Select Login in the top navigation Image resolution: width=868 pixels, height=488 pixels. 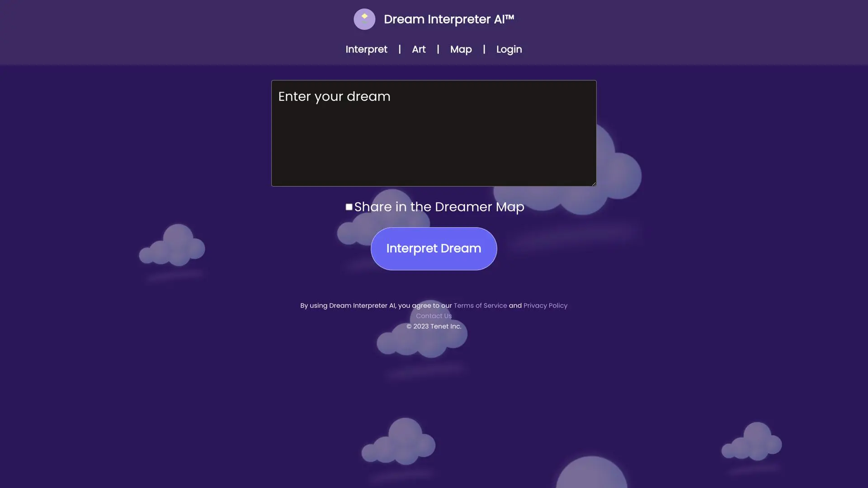(509, 49)
